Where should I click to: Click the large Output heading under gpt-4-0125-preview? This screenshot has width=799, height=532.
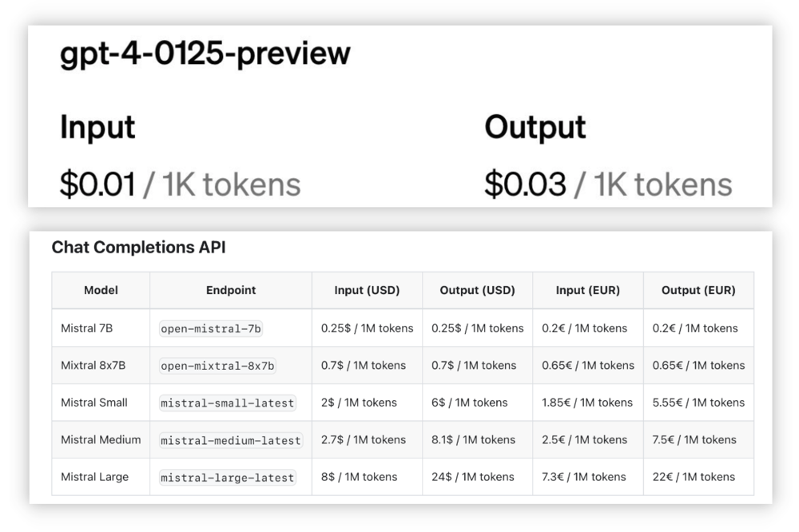(x=535, y=127)
